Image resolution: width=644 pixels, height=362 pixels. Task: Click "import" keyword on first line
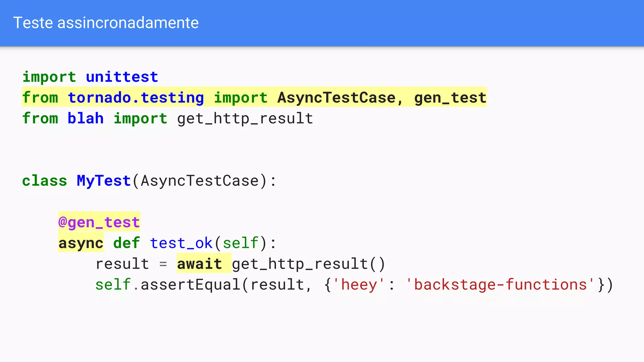[49, 77]
